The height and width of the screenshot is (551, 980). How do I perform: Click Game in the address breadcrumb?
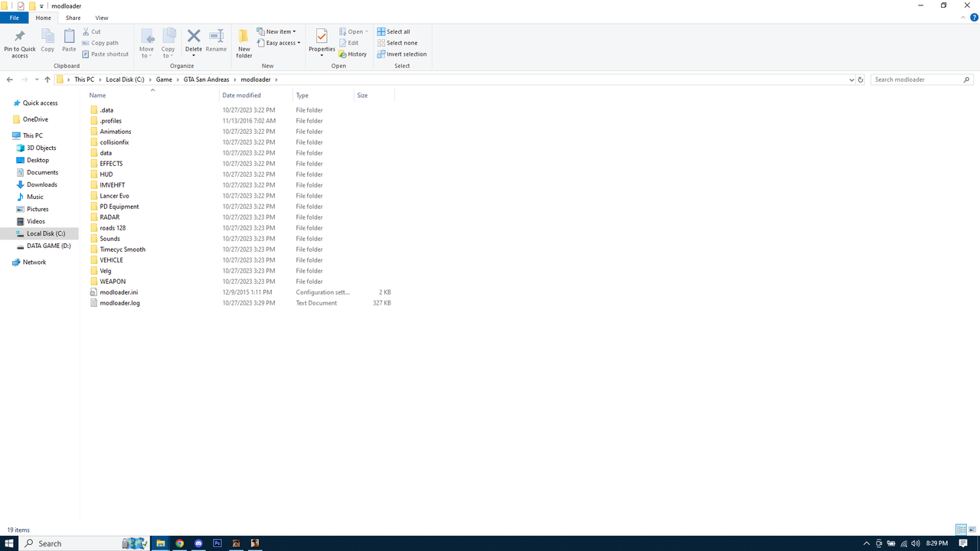pyautogui.click(x=164, y=80)
